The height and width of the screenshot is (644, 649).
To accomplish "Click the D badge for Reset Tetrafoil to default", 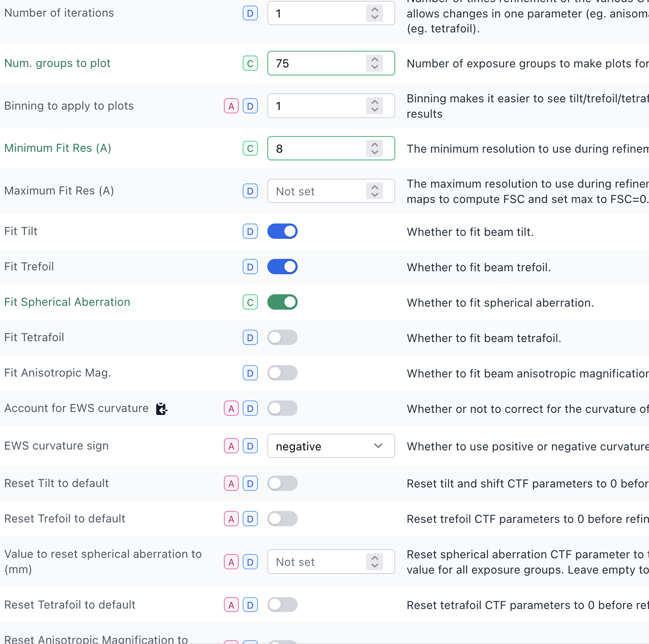I will coord(250,605).
